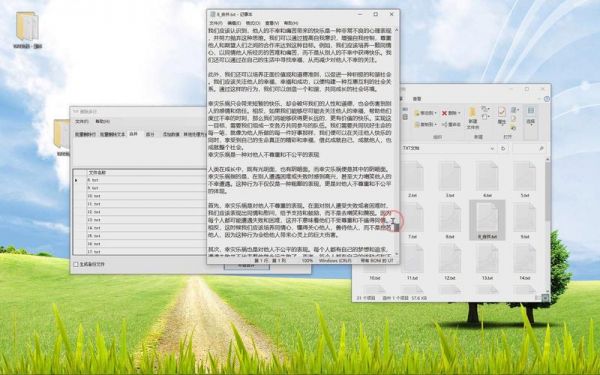
Task: Click easy access icon below new item
Action: pyautogui.click(x=485, y=117)
